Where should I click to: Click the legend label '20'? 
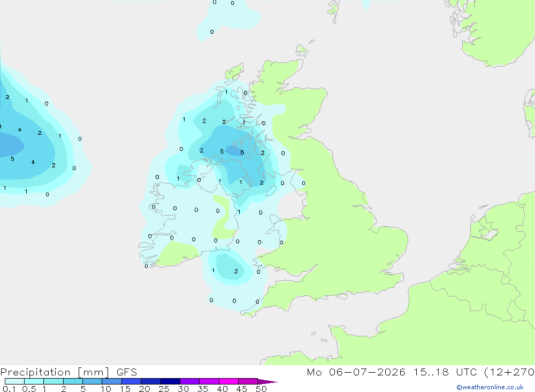(144, 389)
